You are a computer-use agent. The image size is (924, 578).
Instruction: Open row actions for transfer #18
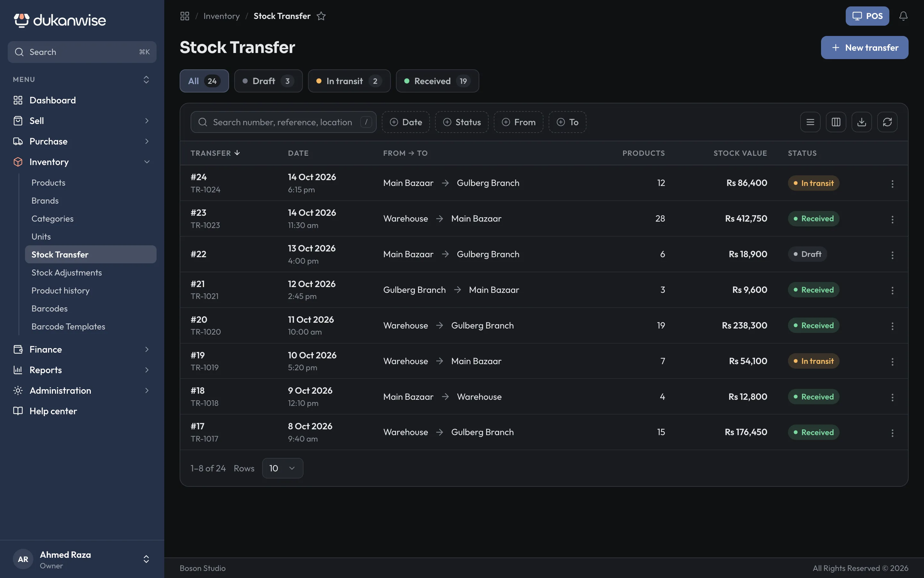tap(892, 397)
